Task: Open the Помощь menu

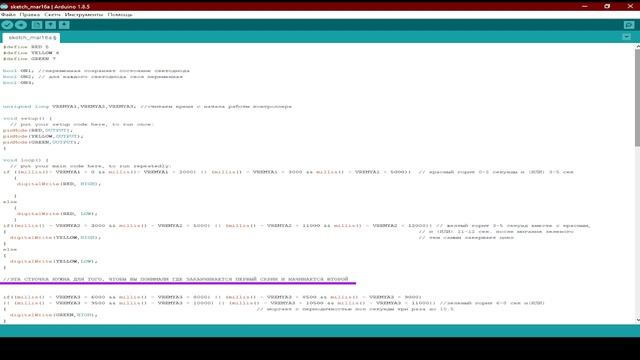Action: pyautogui.click(x=120, y=15)
